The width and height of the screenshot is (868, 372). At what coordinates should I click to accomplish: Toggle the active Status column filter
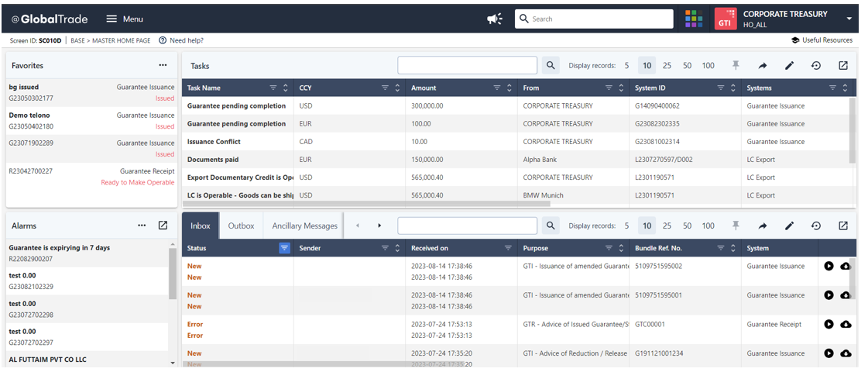click(284, 248)
